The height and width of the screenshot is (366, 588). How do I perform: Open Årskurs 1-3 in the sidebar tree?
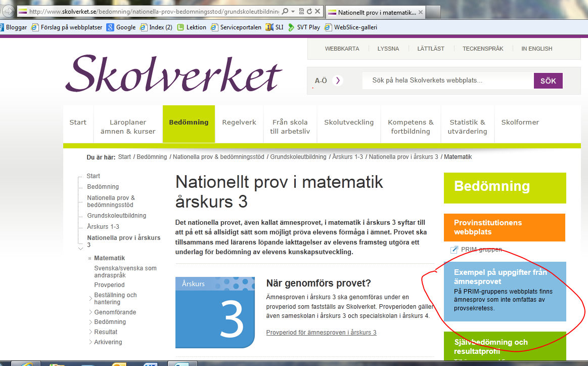coord(103,227)
